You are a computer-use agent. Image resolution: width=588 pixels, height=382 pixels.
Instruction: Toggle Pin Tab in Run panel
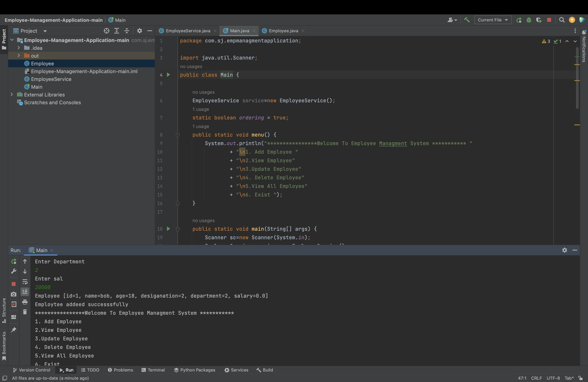coord(14,330)
